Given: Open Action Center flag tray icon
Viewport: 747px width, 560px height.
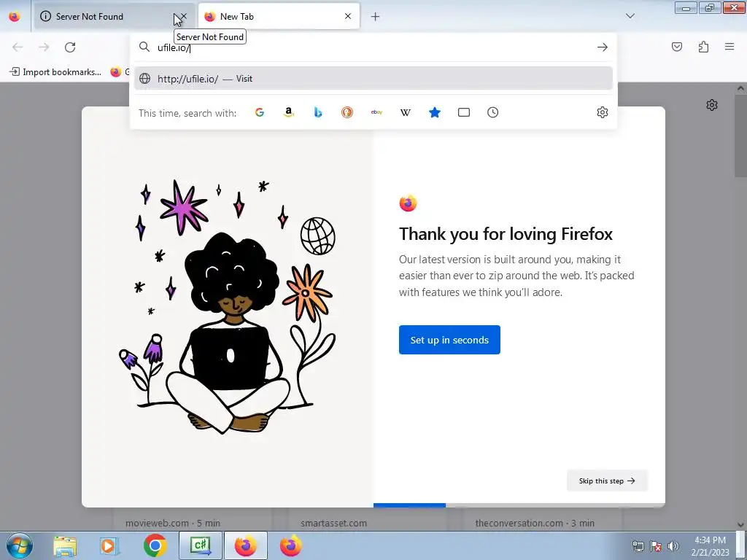Looking at the screenshot, I should (x=656, y=546).
